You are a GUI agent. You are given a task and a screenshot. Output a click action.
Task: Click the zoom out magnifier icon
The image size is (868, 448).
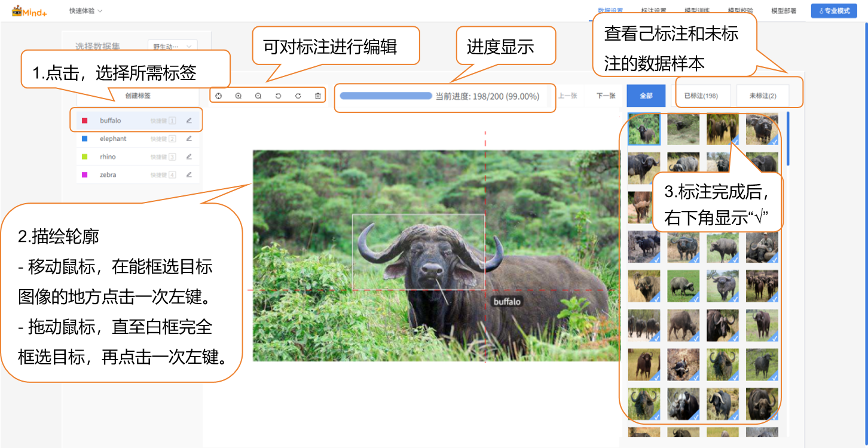tap(258, 96)
